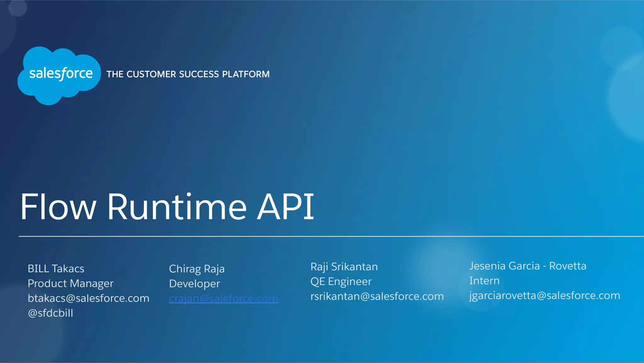Open the crajan@saleforce.com email link
This screenshot has height=363, width=644.
click(x=224, y=298)
